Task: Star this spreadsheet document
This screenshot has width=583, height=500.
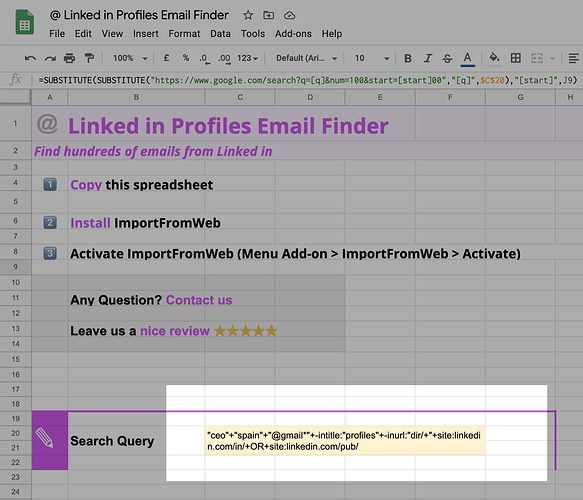Action: click(248, 15)
